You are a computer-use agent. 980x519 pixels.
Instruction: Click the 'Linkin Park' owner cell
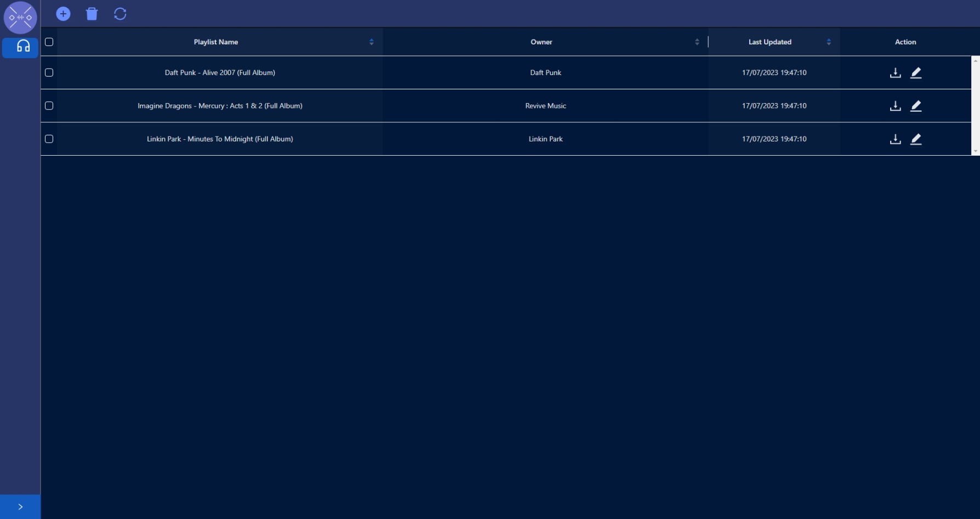point(545,139)
